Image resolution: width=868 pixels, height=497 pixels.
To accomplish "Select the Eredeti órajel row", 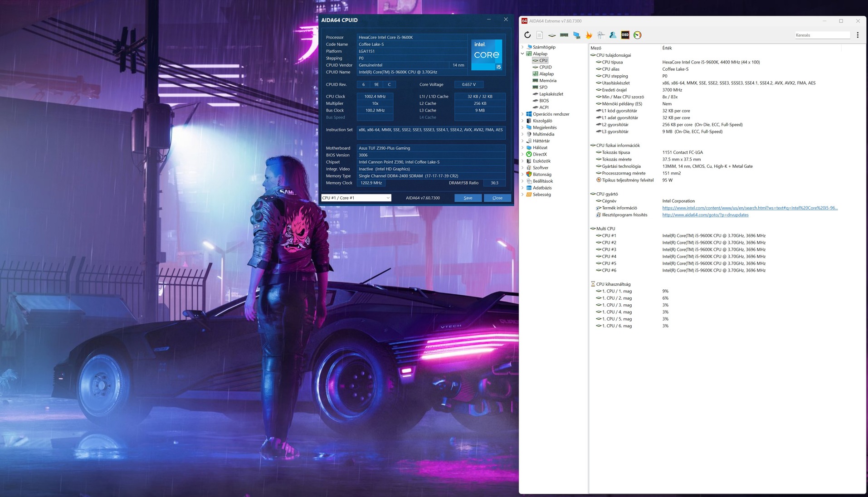I will pyautogui.click(x=727, y=90).
